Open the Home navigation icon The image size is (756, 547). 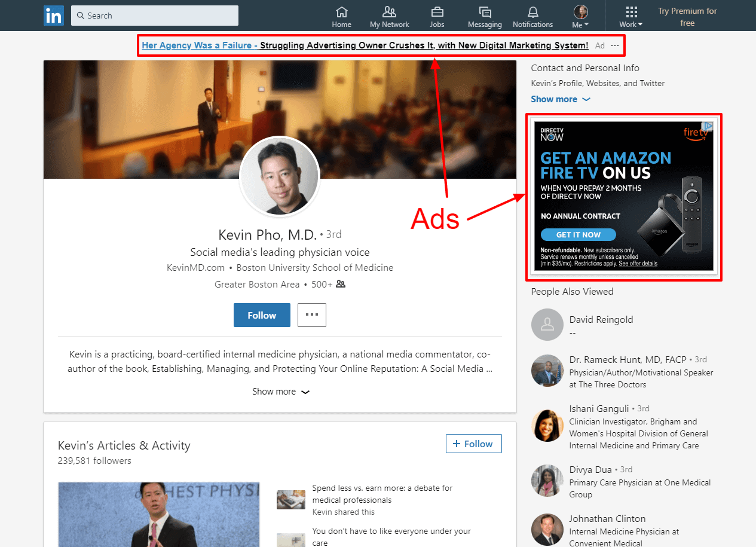coord(342,17)
